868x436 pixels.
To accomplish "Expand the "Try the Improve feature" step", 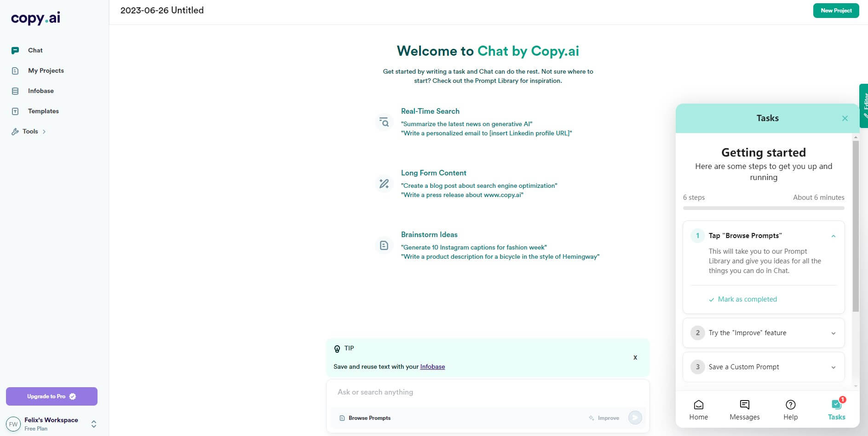I will pos(764,333).
